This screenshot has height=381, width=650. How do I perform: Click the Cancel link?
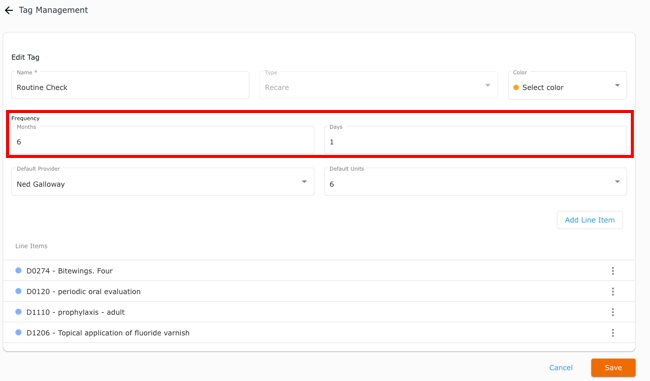pos(560,368)
